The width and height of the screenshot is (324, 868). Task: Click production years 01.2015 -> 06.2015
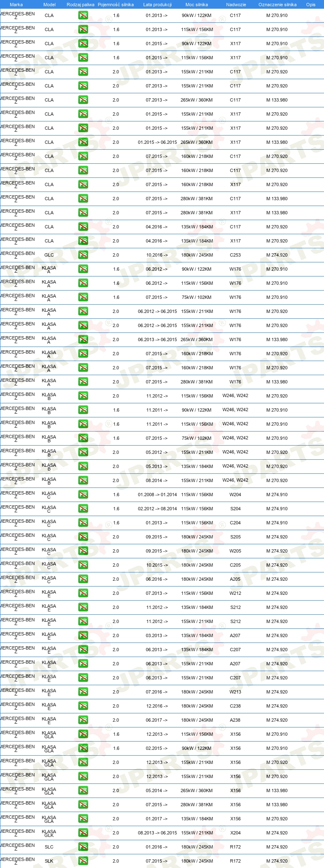pos(157,142)
